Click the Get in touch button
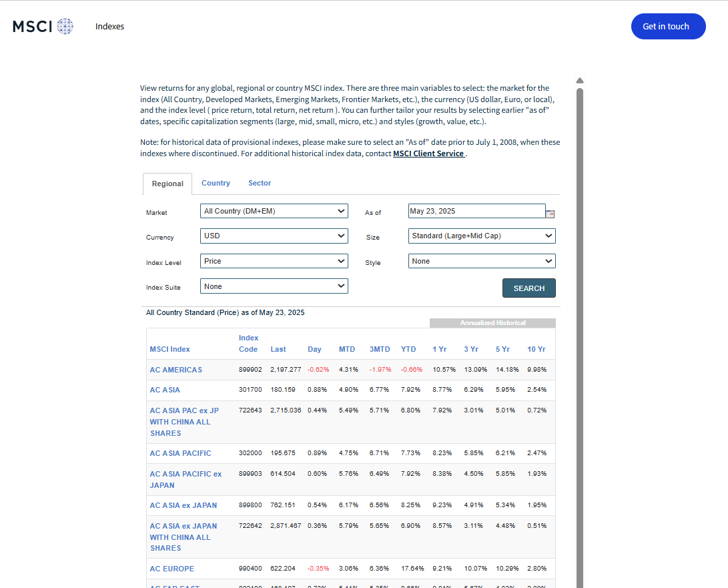 click(668, 27)
